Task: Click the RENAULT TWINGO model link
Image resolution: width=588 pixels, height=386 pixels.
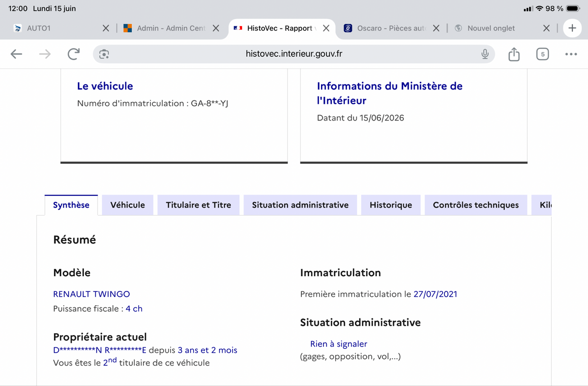Action: point(92,294)
